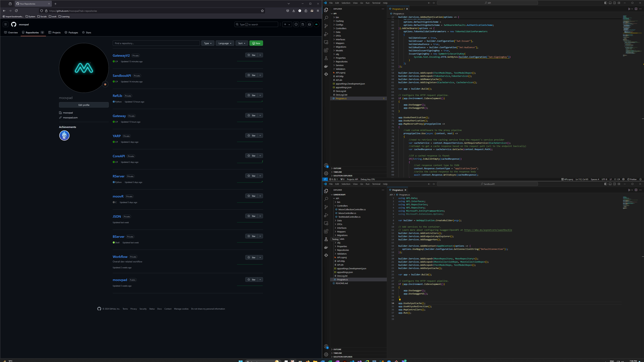Star the RefLib repository
This screenshot has height=362, width=644.
[251, 95]
